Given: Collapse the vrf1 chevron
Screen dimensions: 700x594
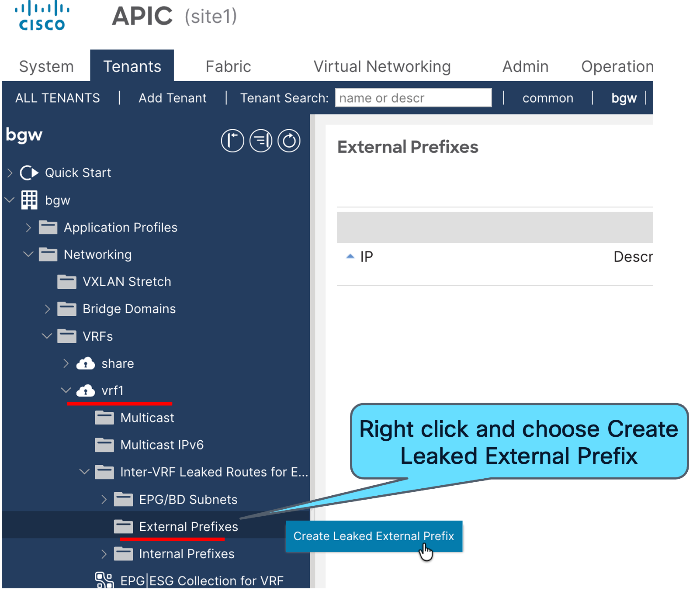Looking at the screenshot, I should (66, 390).
